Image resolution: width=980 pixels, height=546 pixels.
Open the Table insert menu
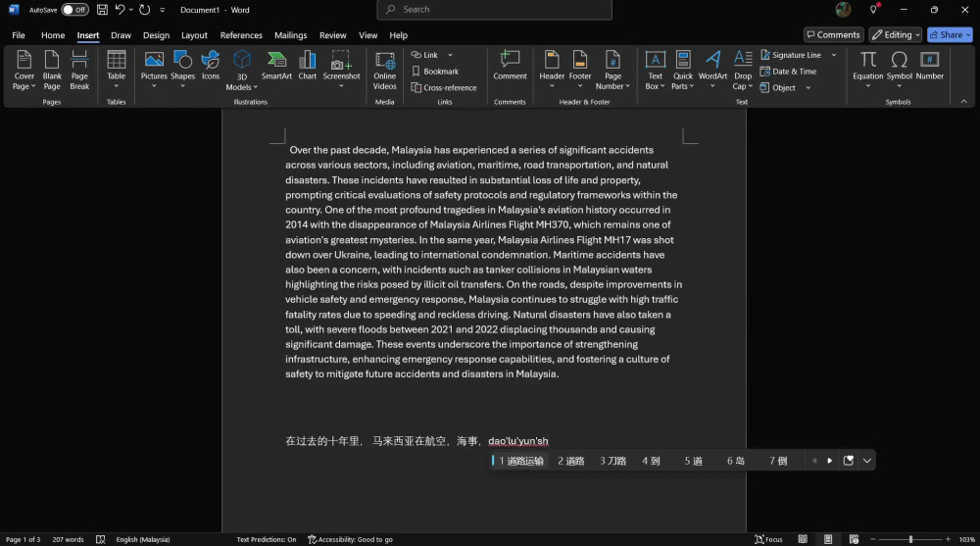117,70
